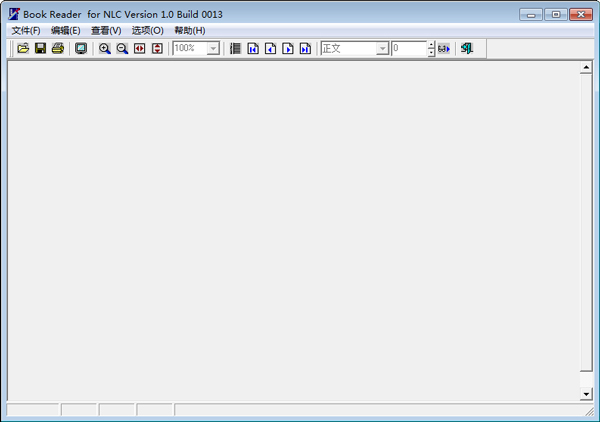Click the zoom in magnifier

104,48
